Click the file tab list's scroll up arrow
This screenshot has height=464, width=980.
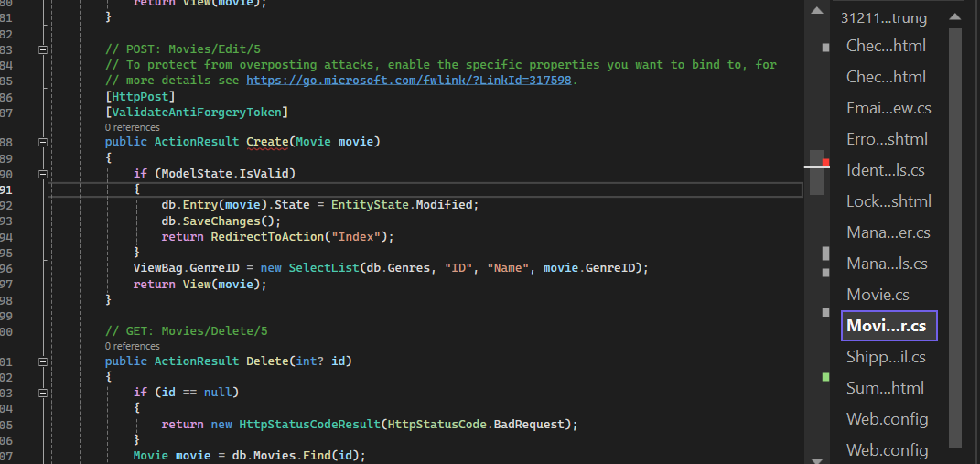(x=954, y=16)
